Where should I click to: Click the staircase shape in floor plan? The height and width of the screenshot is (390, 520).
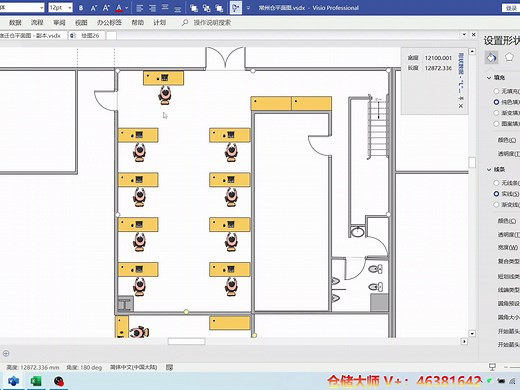[378, 127]
